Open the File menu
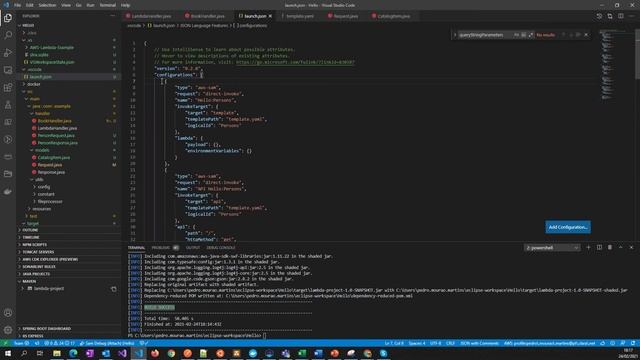640x360 pixels. (x=17, y=5)
